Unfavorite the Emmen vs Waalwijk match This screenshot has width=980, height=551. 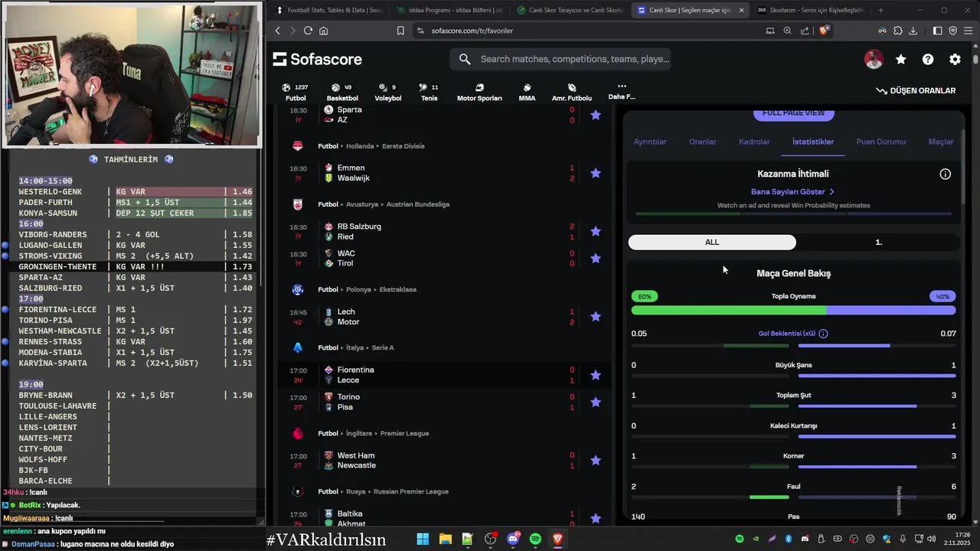tap(596, 173)
